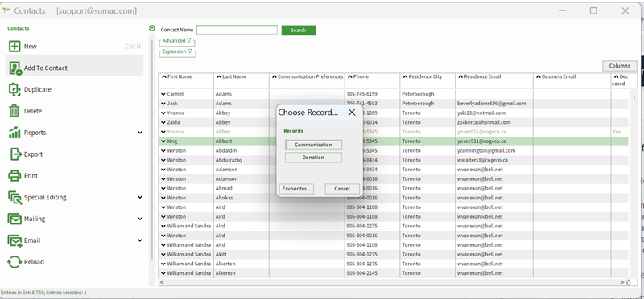This screenshot has height=299, width=644.
Task: Click entries count in status bar
Action: [43, 293]
